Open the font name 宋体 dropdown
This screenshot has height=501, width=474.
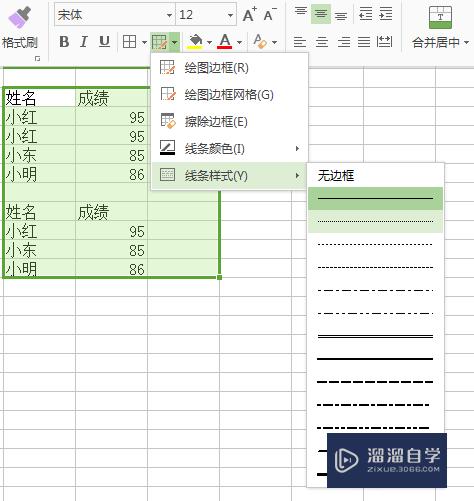[169, 15]
